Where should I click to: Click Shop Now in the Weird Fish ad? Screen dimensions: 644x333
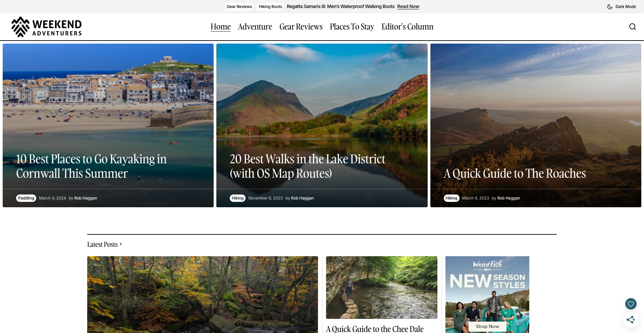[487, 326]
